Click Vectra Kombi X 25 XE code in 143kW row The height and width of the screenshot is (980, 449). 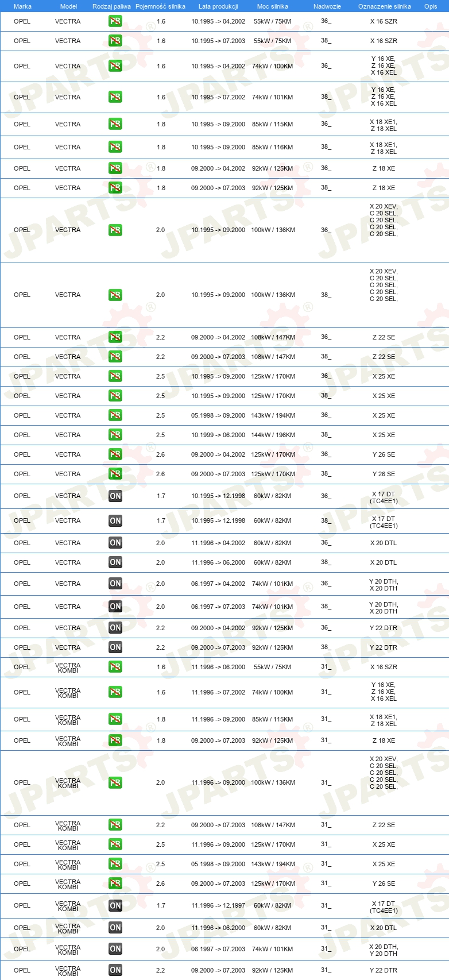click(384, 864)
